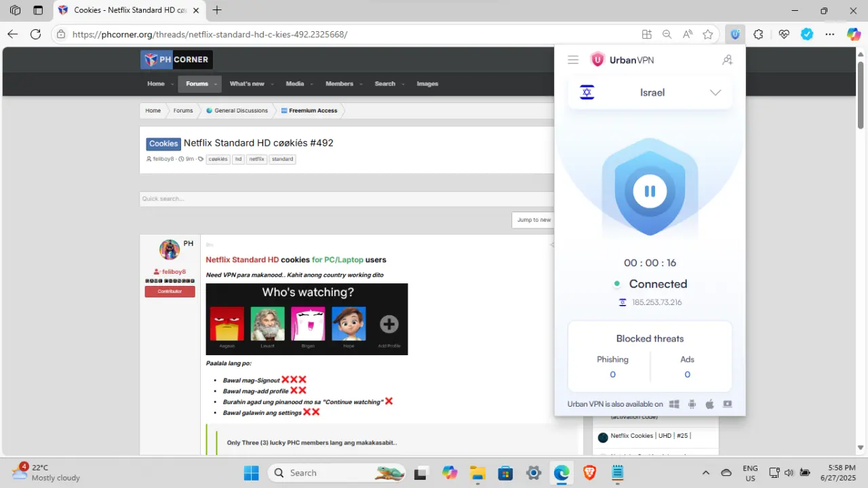Click the Read aloud icon in address bar
The height and width of the screenshot is (488, 868).
tap(688, 34)
